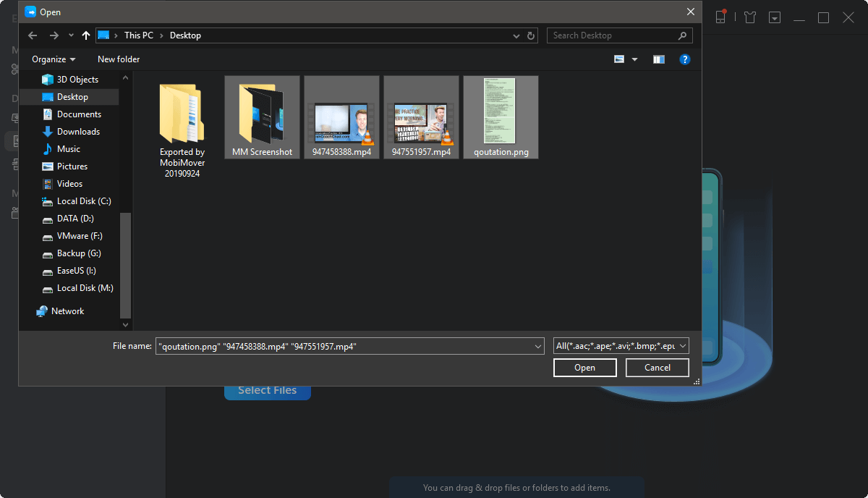Select Exported by MobiMover 20190924 folder
868x498 pixels.
point(182,129)
